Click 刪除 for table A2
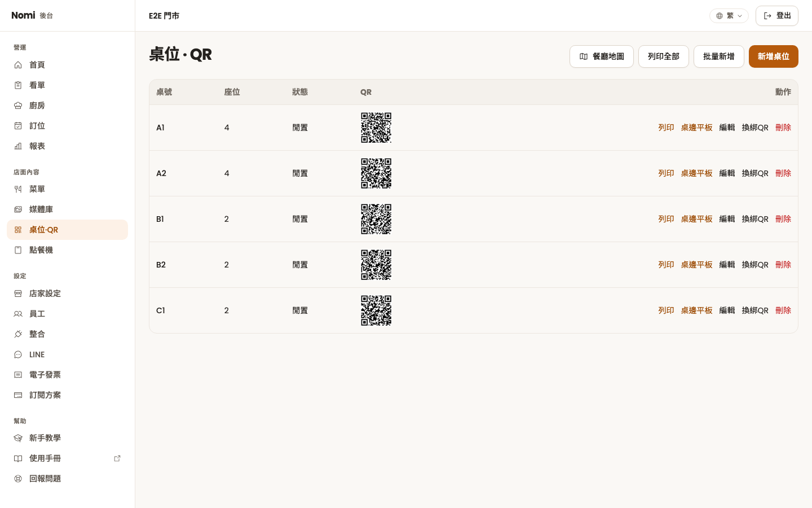This screenshot has height=508, width=812. point(783,173)
